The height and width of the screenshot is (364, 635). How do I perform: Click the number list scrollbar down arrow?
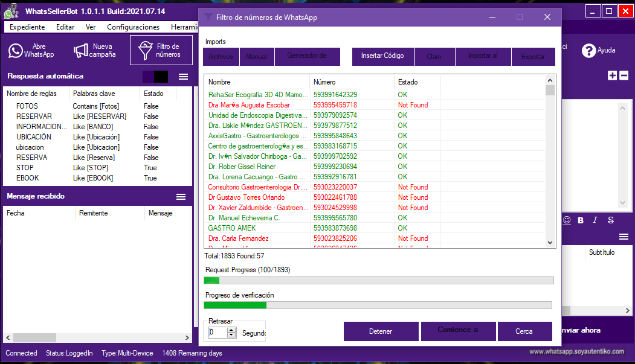click(x=550, y=243)
